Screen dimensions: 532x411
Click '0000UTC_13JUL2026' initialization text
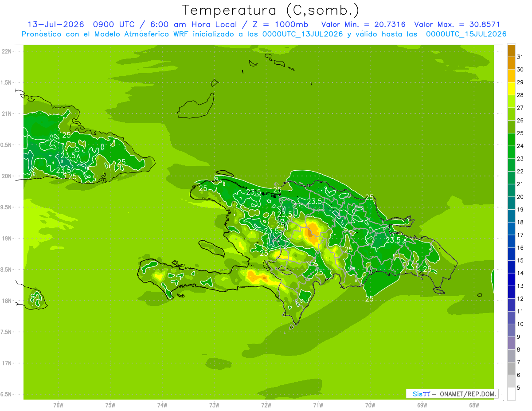pos(302,34)
